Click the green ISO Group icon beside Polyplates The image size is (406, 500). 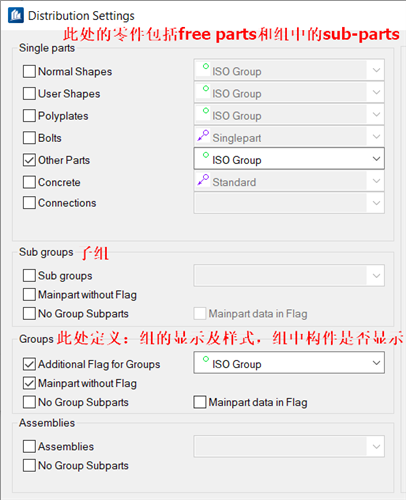206,111
